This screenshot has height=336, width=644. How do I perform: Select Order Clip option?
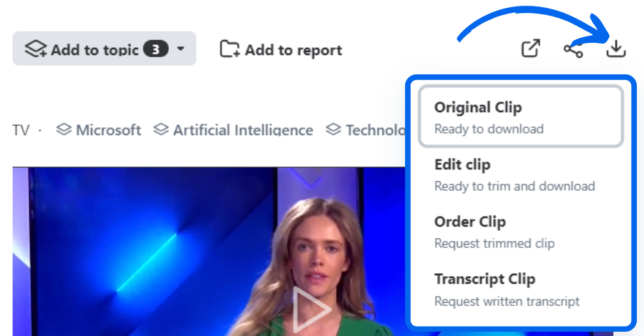521,232
